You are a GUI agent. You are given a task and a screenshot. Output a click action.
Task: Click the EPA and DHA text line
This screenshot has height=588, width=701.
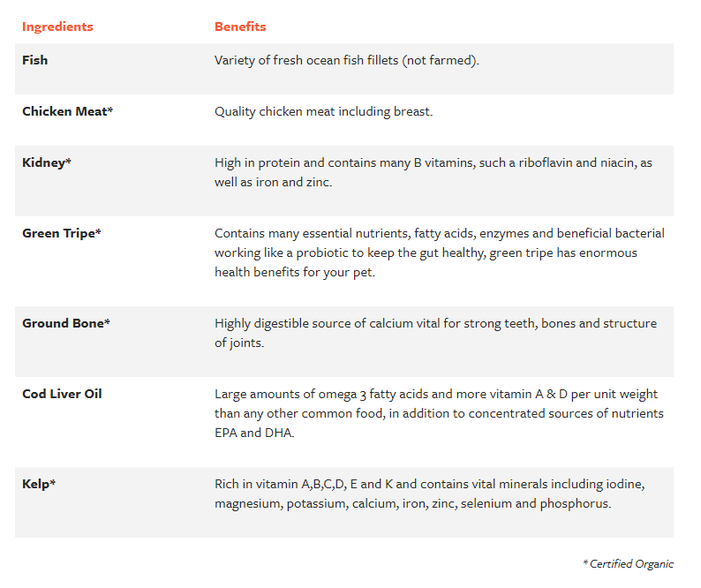point(254,433)
